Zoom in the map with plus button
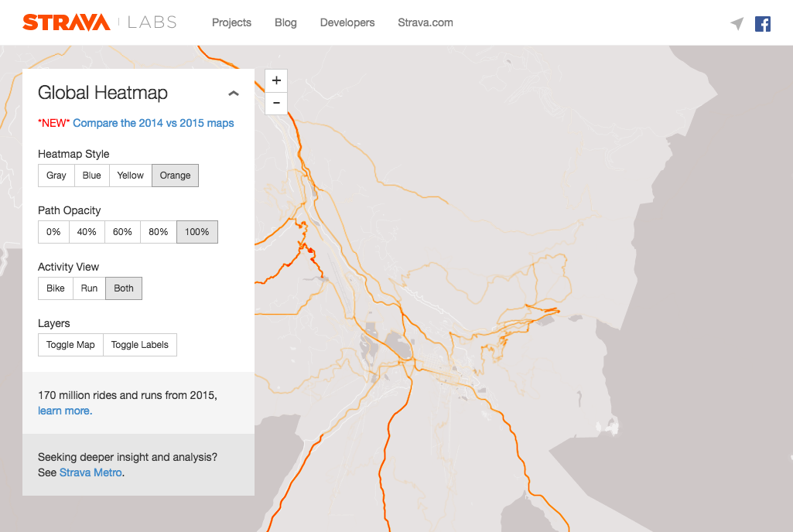Image resolution: width=793 pixels, height=532 pixels. pos(276,80)
